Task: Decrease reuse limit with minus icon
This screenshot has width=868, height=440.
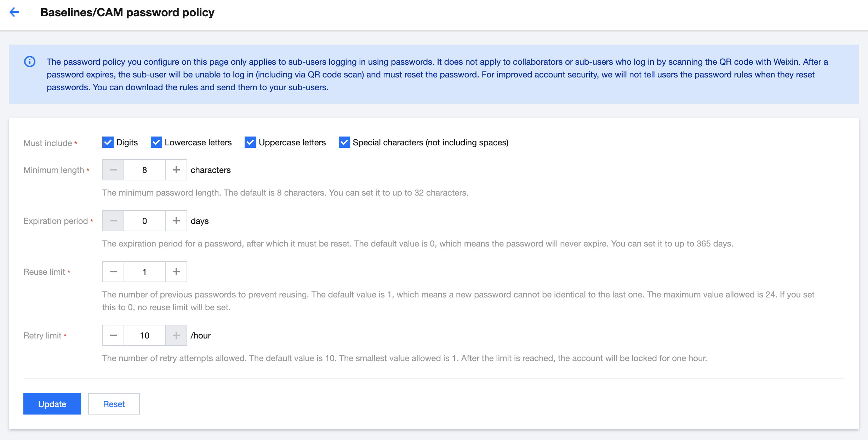Action: (113, 272)
